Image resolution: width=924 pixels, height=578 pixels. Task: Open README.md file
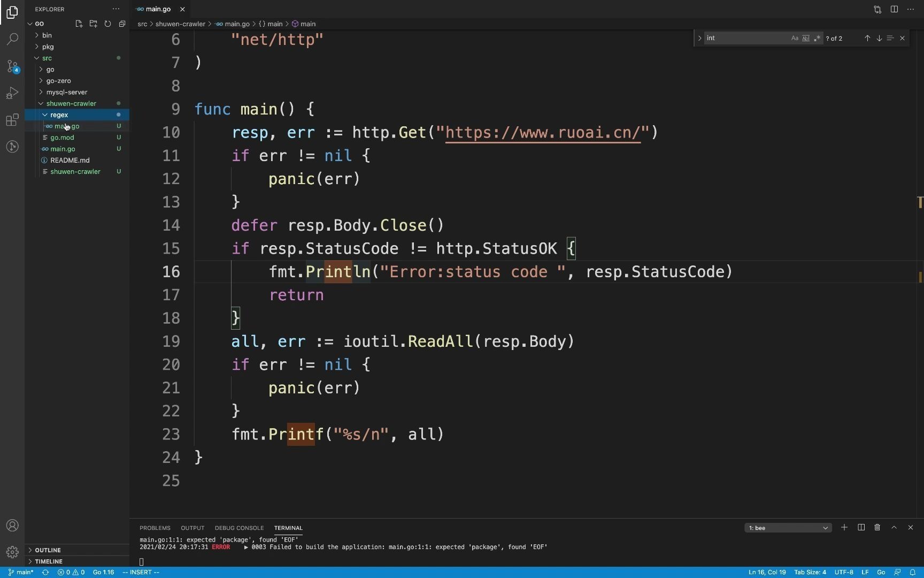point(70,160)
